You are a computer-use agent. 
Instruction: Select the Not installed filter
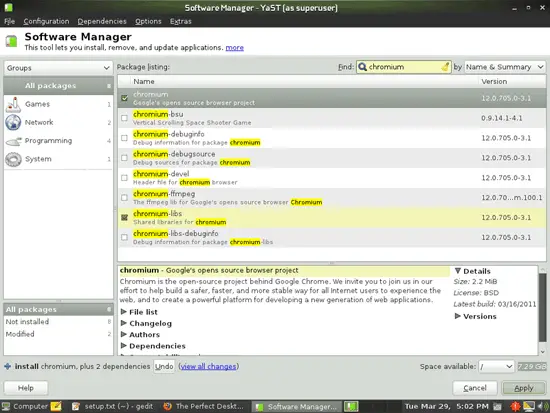[x=58, y=322]
